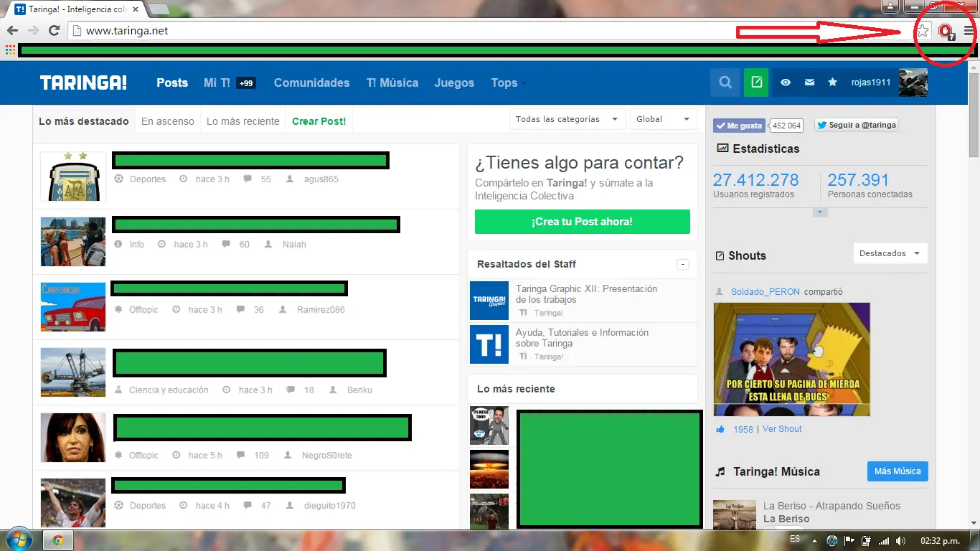
Task: Click the green create post icon in header
Action: [755, 83]
